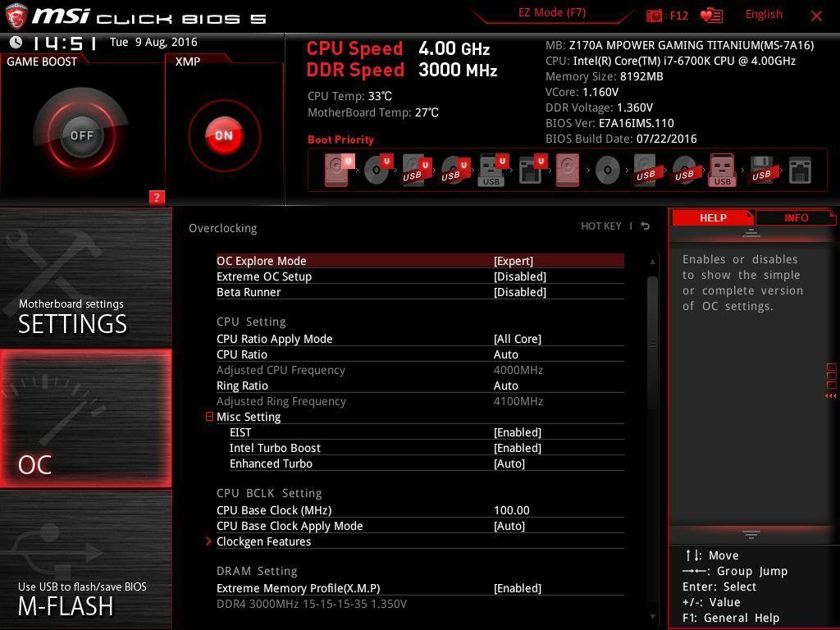Click the F12 screenshot label
The height and width of the screenshot is (630, 840).
tap(678, 16)
